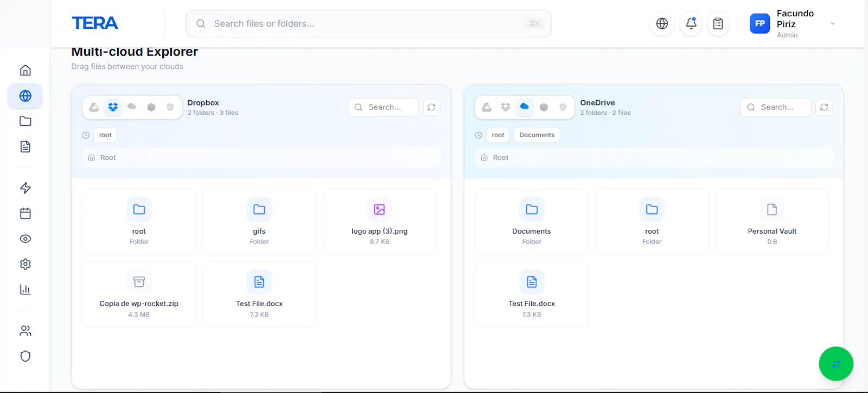Select Test File.docx in Dropbox panel
Image resolution: width=868 pixels, height=393 pixels.
pyautogui.click(x=259, y=294)
